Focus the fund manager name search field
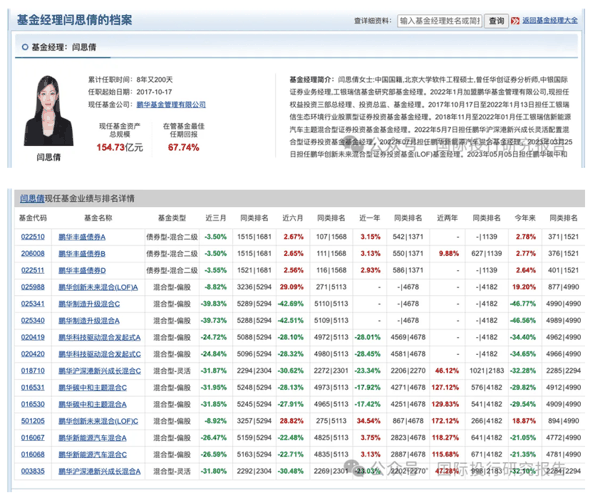 coord(440,21)
